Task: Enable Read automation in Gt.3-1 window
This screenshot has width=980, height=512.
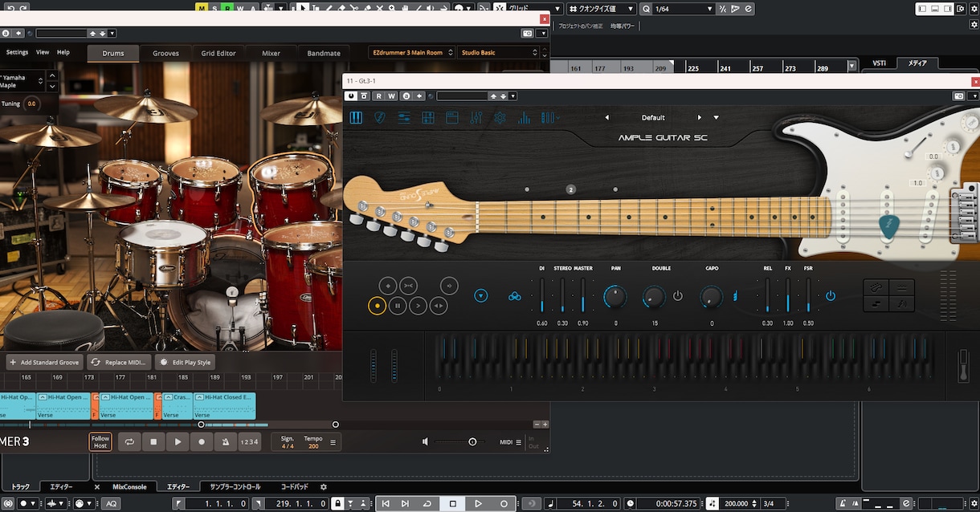Action: click(x=378, y=96)
